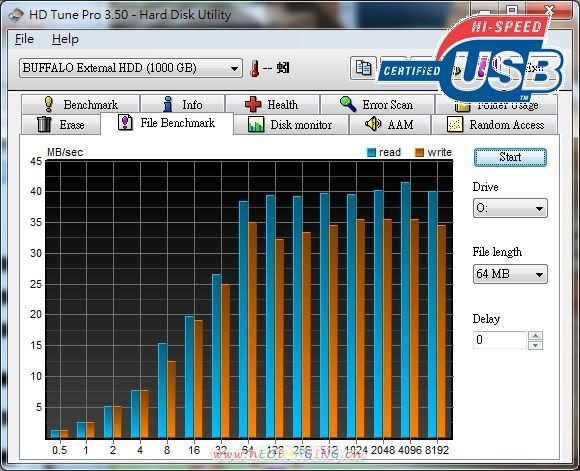Screen dimensions: 580x471
Task: Click the magnifier Error Scan icon
Action: (348, 104)
